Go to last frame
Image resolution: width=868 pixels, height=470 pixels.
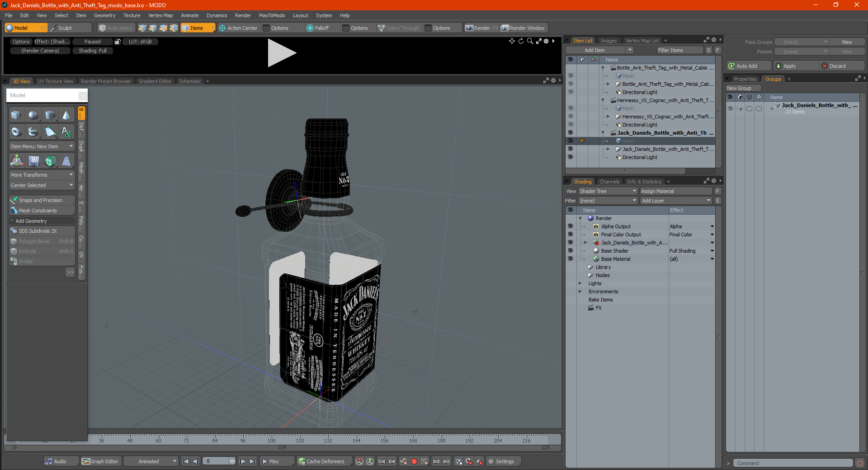pyautogui.click(x=253, y=461)
